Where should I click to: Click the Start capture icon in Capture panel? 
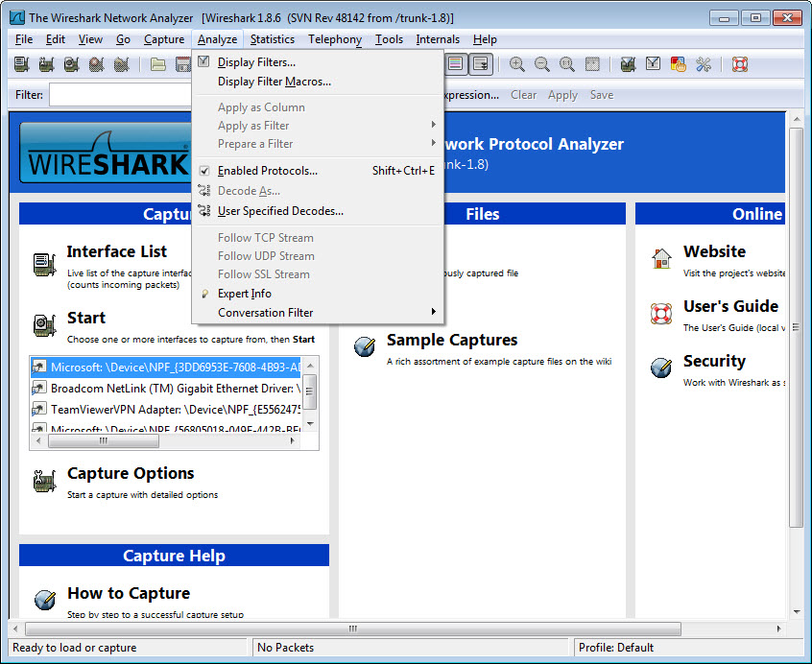point(44,325)
